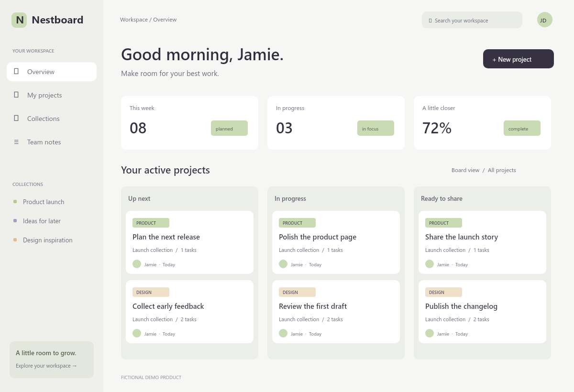
Task: Click the Ready to share column header
Action: (x=442, y=198)
